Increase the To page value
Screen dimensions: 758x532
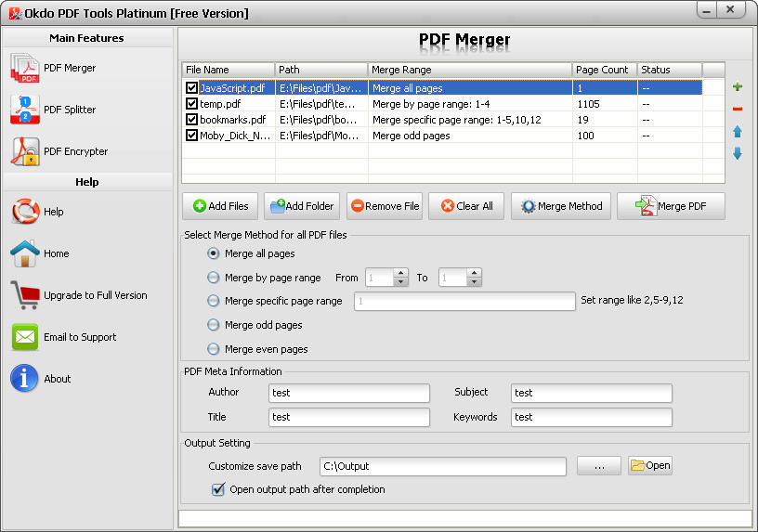[475, 273]
